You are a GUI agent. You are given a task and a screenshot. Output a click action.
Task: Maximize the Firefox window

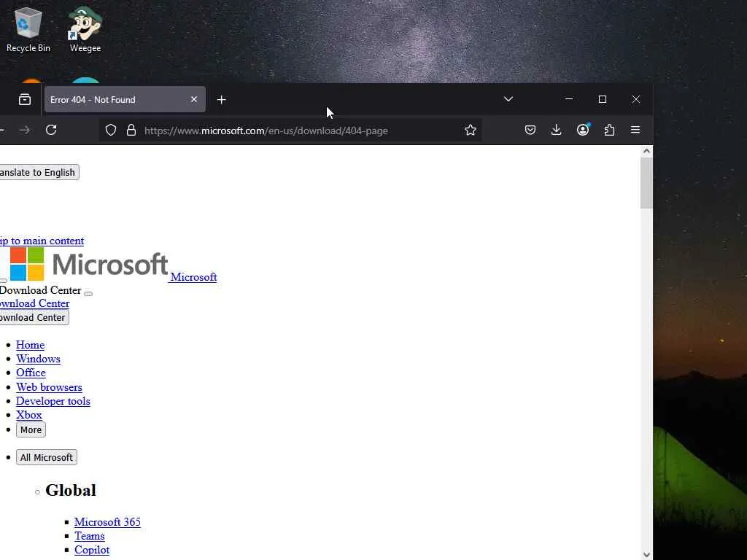pos(603,99)
